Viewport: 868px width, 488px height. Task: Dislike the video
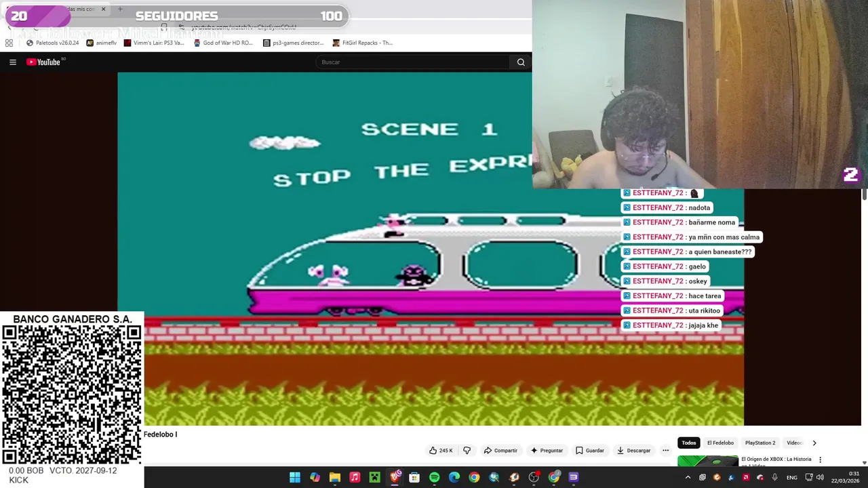click(467, 451)
